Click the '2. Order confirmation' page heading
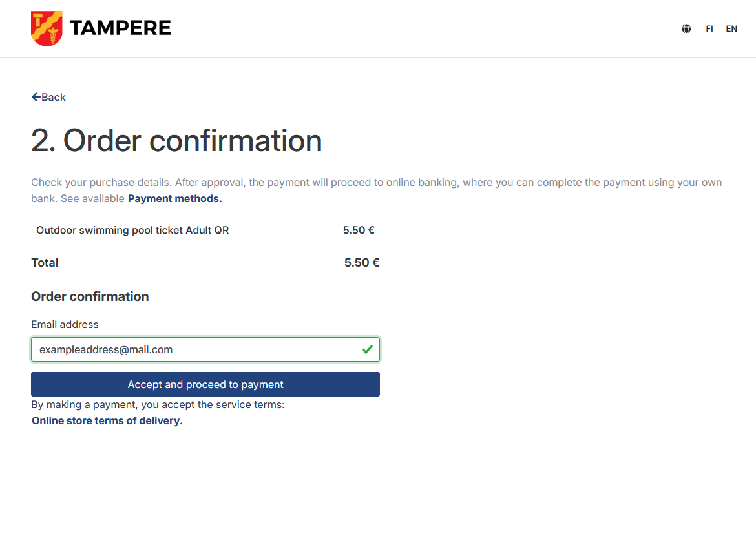 [x=176, y=141]
